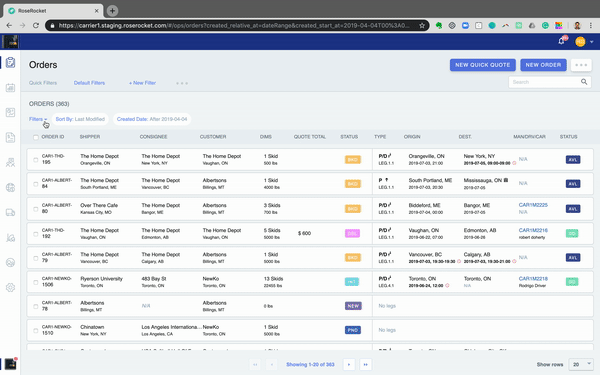Go back in browser history
600x375 pixels.
coord(9,25)
